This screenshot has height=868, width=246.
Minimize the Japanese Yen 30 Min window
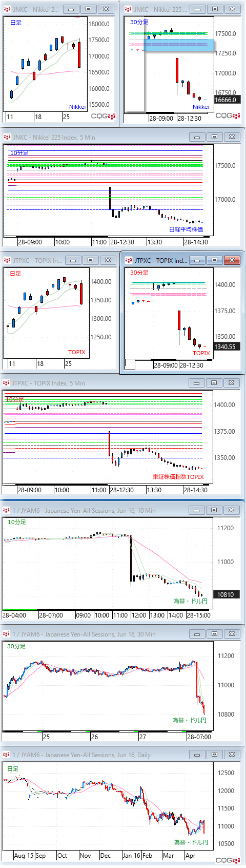pos(197,634)
